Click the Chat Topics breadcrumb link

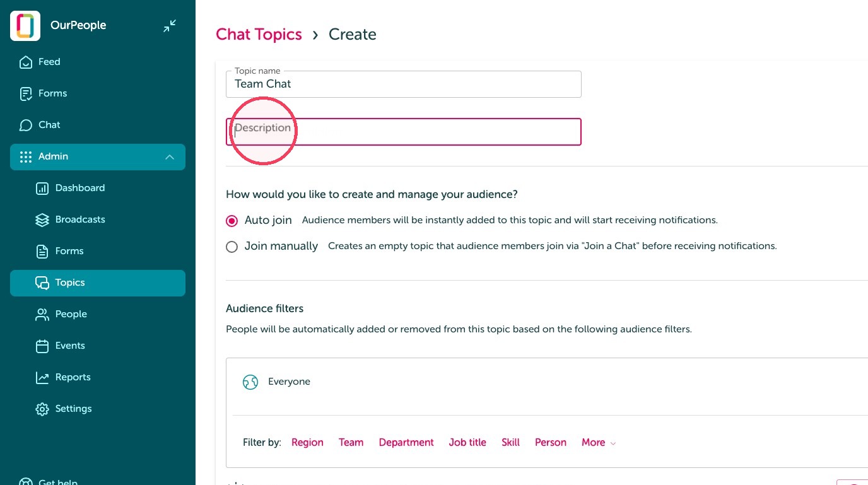pos(259,34)
